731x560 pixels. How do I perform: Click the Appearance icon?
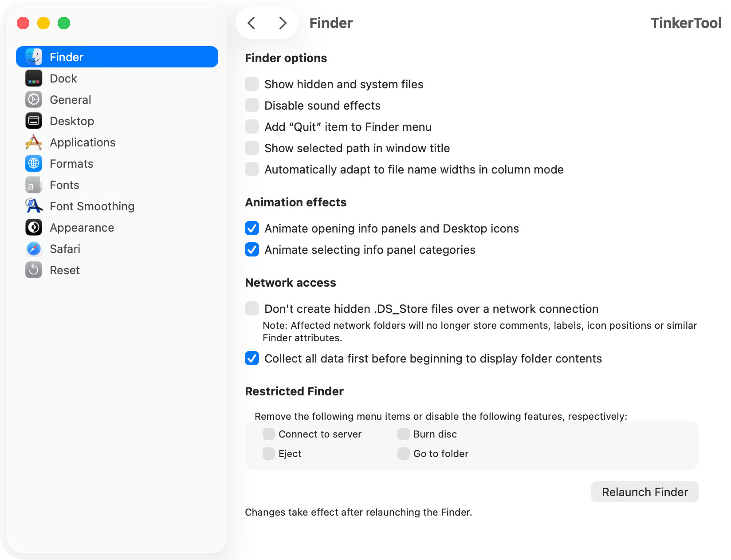[33, 227]
